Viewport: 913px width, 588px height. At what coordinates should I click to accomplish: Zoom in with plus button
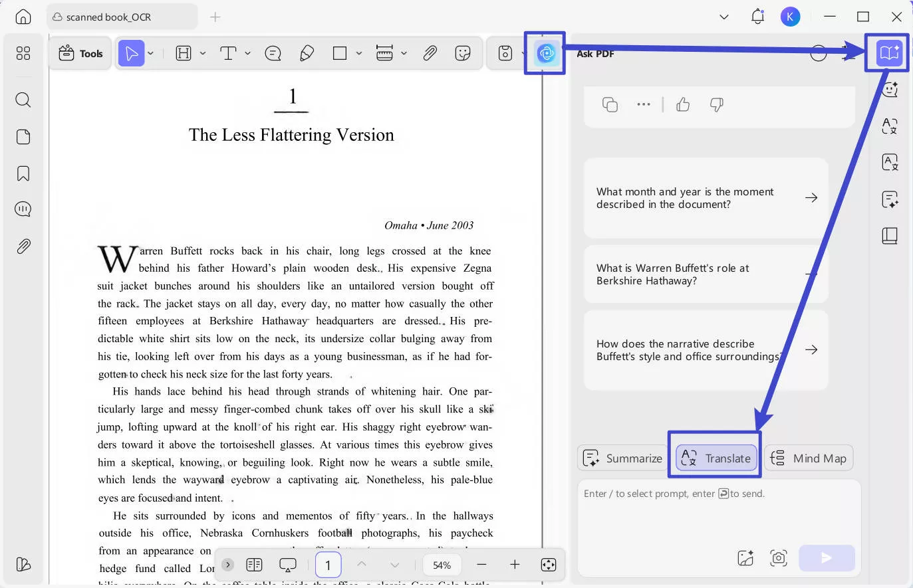point(515,565)
